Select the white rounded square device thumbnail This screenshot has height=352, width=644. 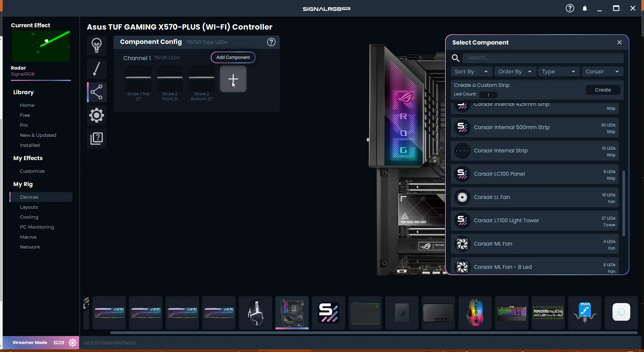pos(621,313)
